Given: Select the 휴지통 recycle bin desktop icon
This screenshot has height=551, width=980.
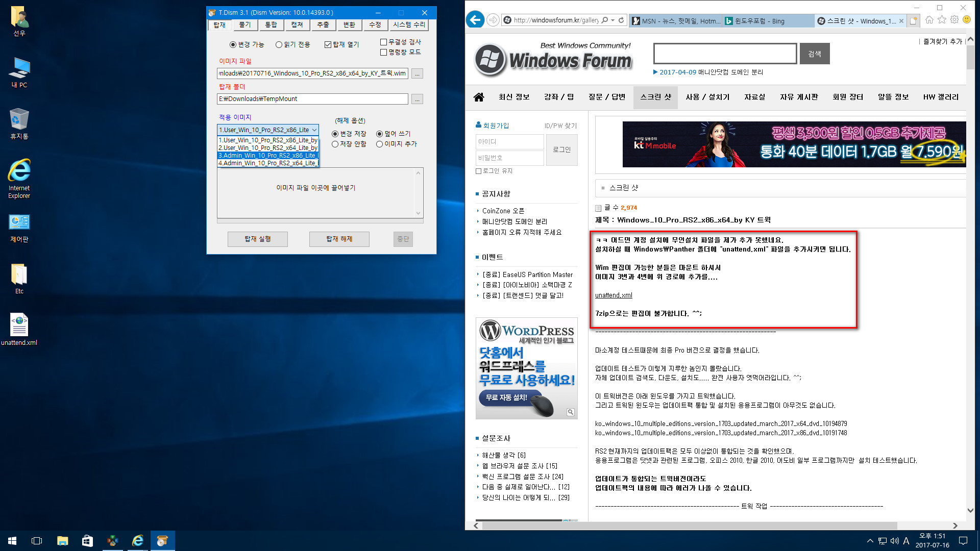Looking at the screenshot, I should coord(19,123).
